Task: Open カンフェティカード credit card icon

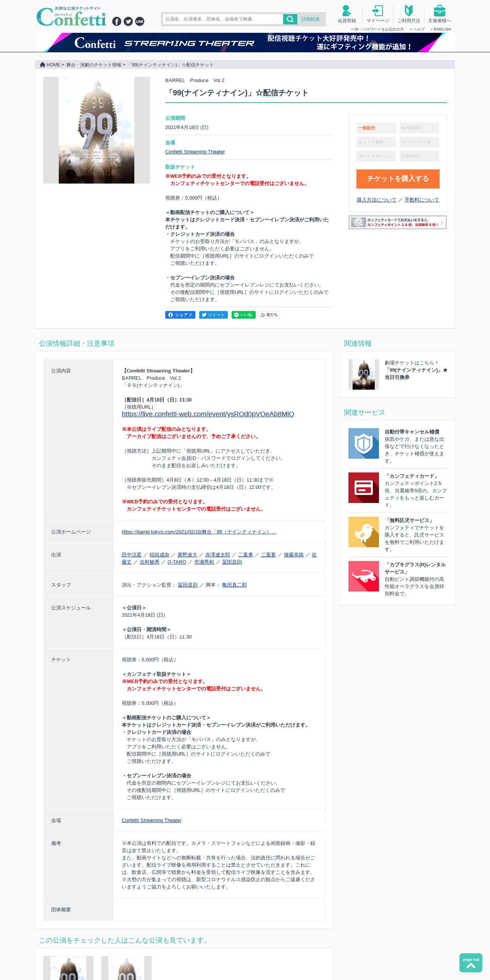Action: (364, 488)
